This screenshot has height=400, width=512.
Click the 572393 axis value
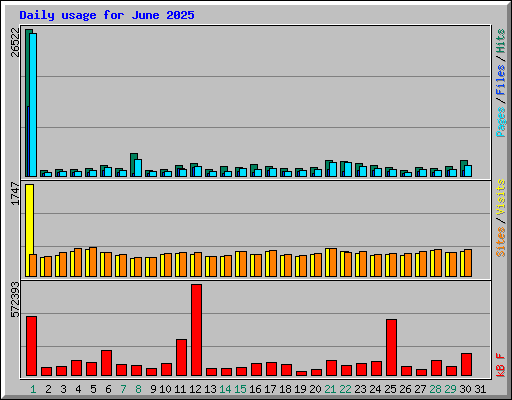tap(15, 300)
